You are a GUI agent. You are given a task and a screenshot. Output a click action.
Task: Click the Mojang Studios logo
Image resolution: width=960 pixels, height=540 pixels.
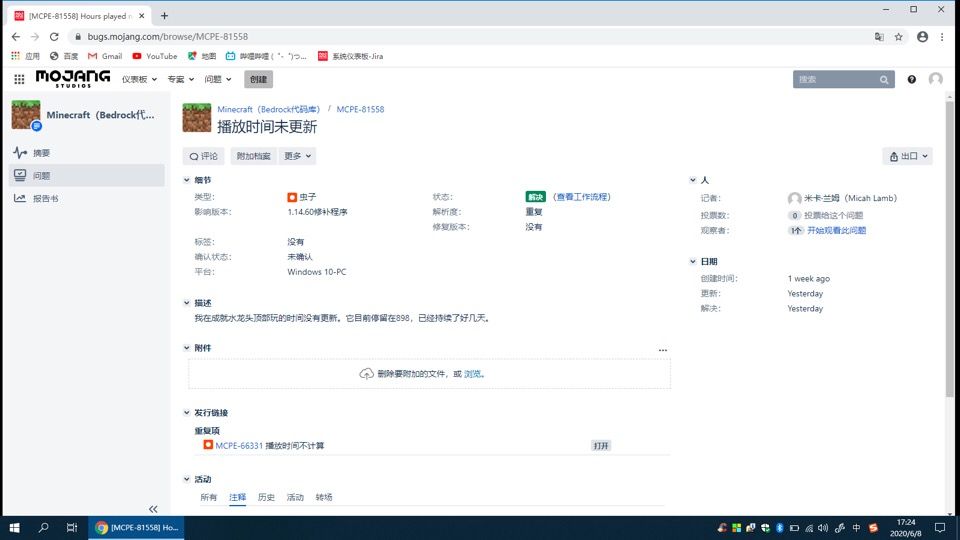(73, 79)
